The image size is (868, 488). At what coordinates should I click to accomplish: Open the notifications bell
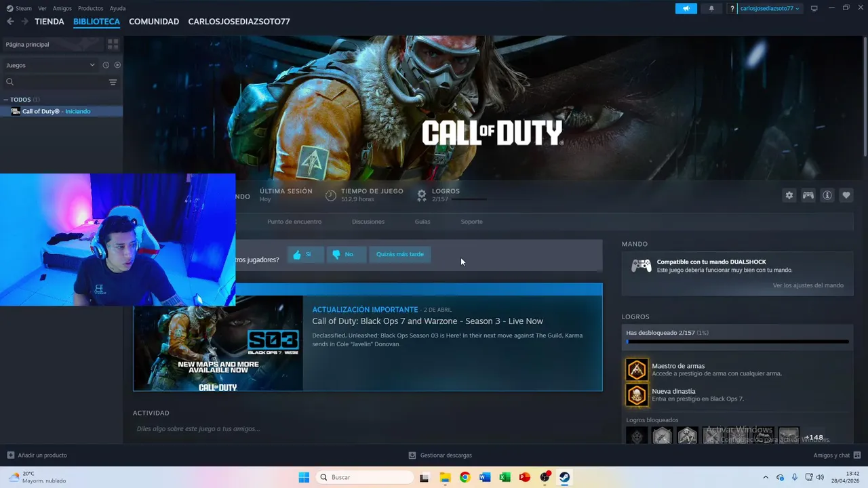(711, 8)
